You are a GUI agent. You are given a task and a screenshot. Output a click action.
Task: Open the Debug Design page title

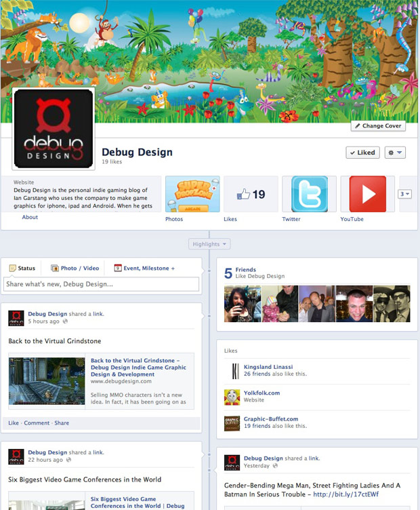[137, 152]
